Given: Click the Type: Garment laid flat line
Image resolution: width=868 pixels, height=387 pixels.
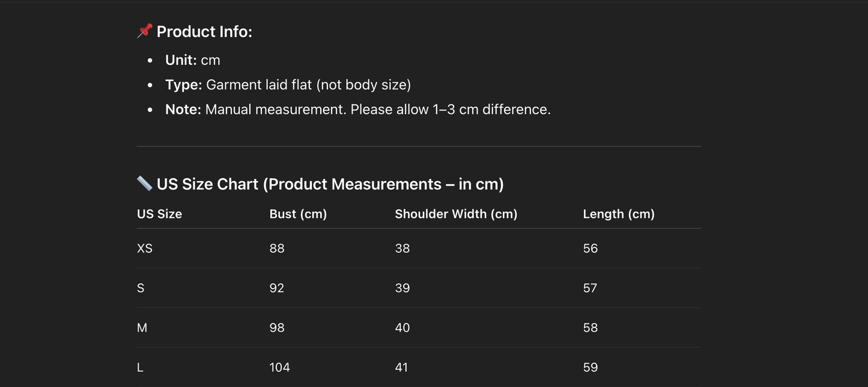Looking at the screenshot, I should coord(288,85).
